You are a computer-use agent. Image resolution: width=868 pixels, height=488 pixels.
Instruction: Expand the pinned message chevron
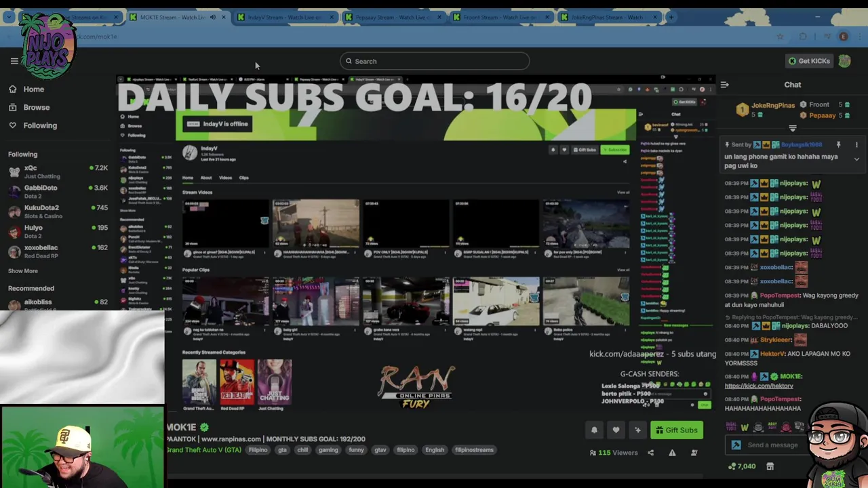[856, 159]
